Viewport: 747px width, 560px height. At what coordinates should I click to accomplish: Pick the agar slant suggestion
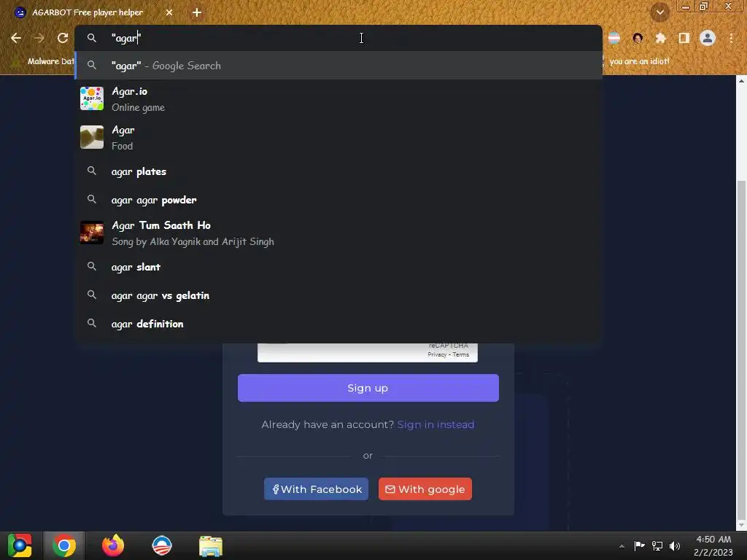click(x=338, y=267)
